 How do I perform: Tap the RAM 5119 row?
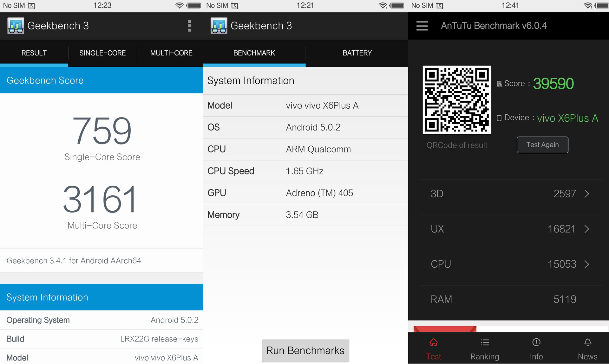pyautogui.click(x=511, y=299)
